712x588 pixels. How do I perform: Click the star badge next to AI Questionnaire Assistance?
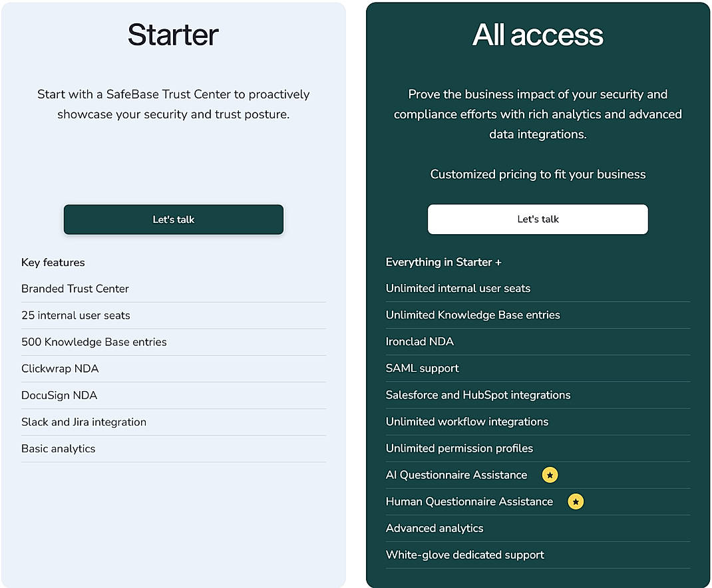550,475
